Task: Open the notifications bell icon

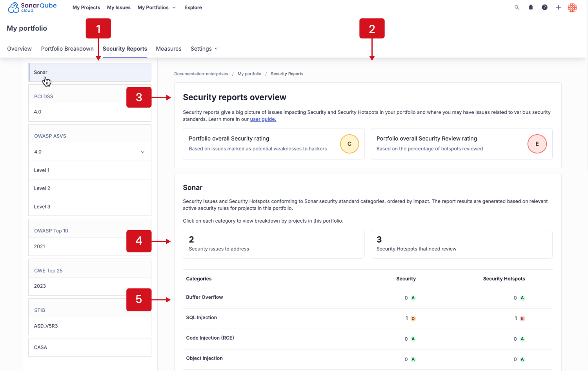Action: pos(530,7)
